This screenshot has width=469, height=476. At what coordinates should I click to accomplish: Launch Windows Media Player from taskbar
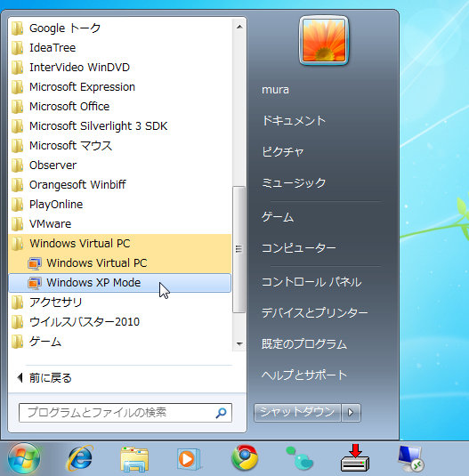click(x=189, y=459)
